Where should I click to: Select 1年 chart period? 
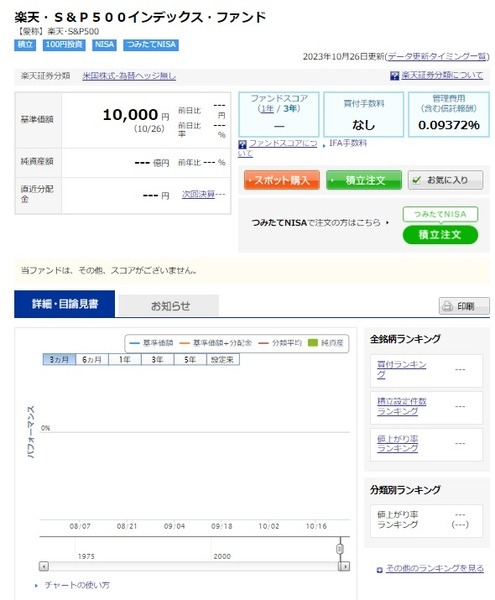click(x=125, y=360)
